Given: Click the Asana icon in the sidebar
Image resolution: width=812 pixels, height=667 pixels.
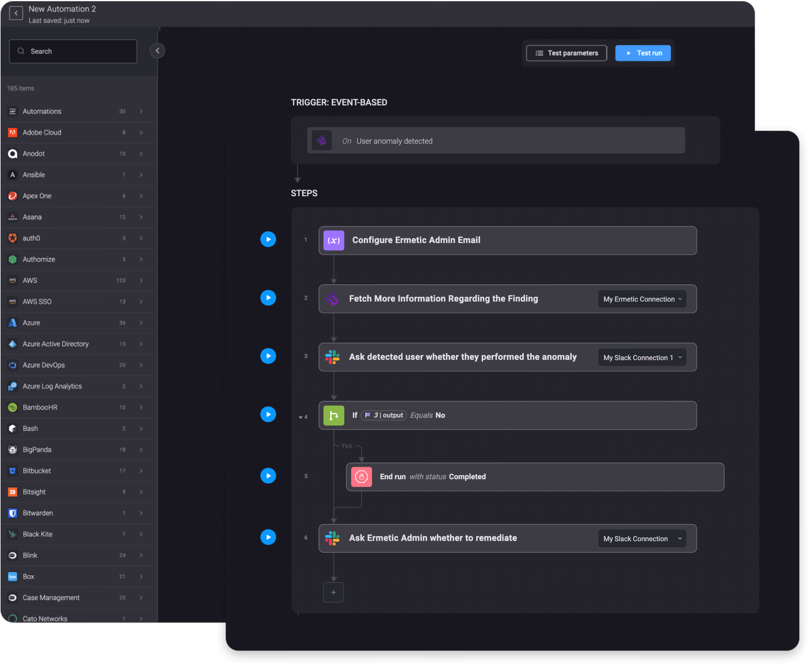Looking at the screenshot, I should click(13, 217).
